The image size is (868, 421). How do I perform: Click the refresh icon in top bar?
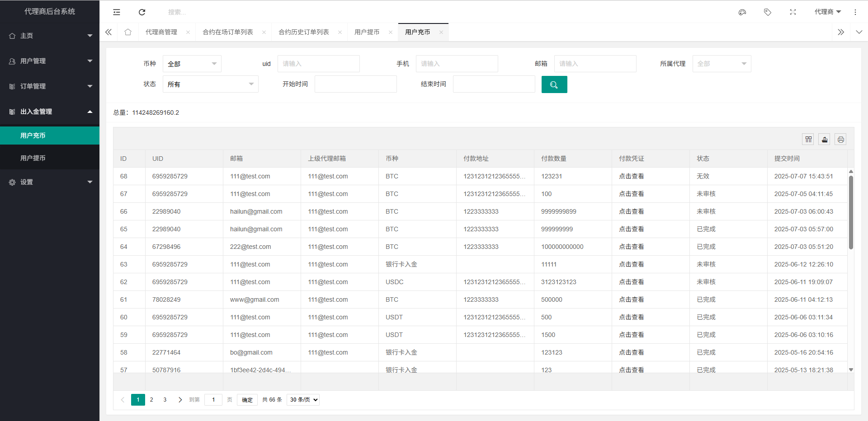point(142,12)
